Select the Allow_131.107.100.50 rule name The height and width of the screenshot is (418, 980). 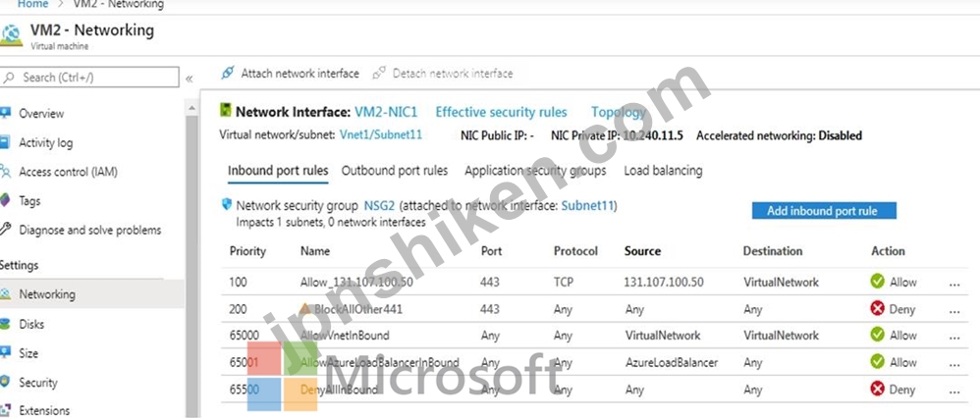pyautogui.click(x=356, y=283)
